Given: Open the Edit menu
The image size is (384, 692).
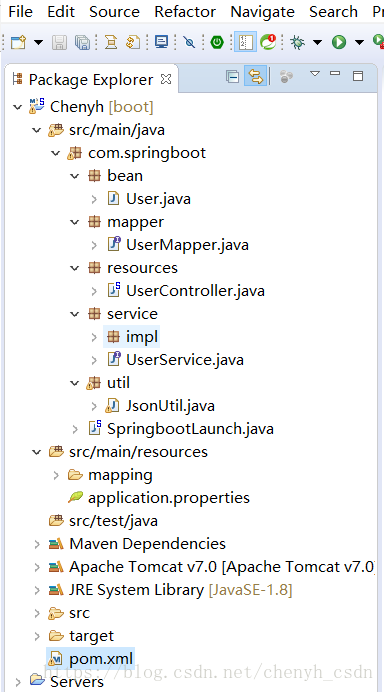Looking at the screenshot, I should pos(61,11).
